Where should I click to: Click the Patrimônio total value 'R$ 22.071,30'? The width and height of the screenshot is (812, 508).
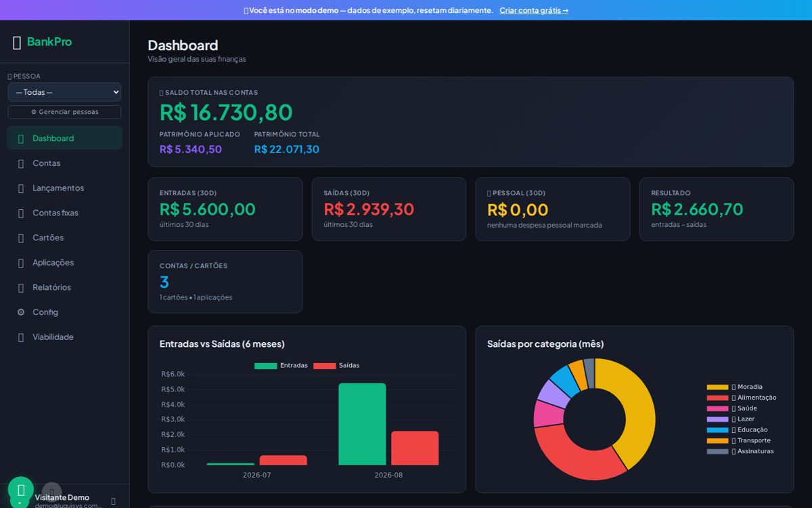287,149
